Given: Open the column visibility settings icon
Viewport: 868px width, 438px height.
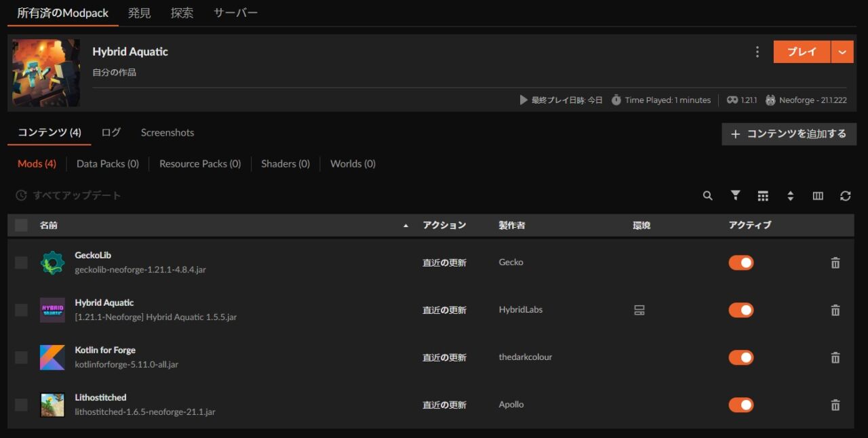Looking at the screenshot, I should click(818, 195).
